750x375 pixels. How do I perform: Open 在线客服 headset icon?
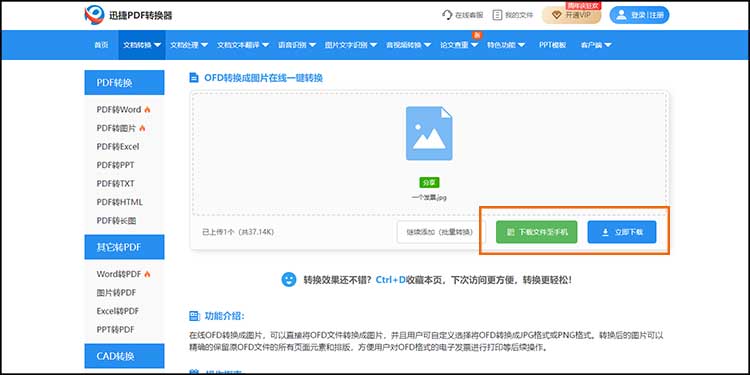447,15
